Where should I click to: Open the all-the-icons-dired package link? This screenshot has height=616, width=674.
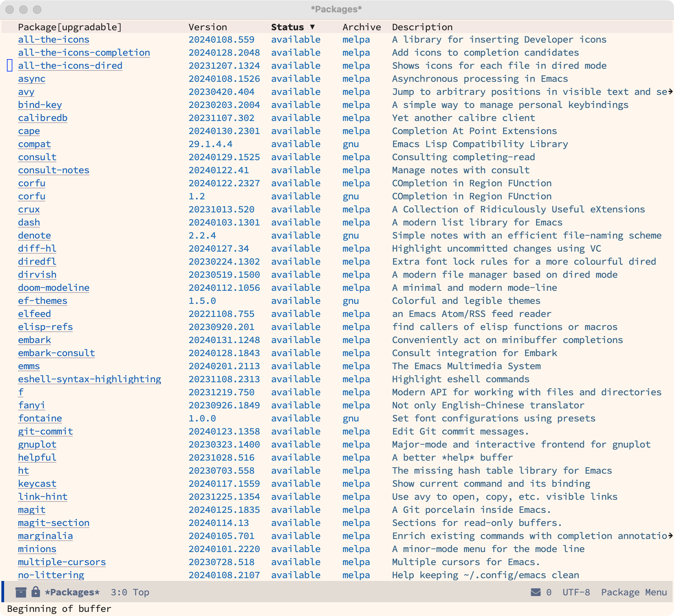pos(70,66)
